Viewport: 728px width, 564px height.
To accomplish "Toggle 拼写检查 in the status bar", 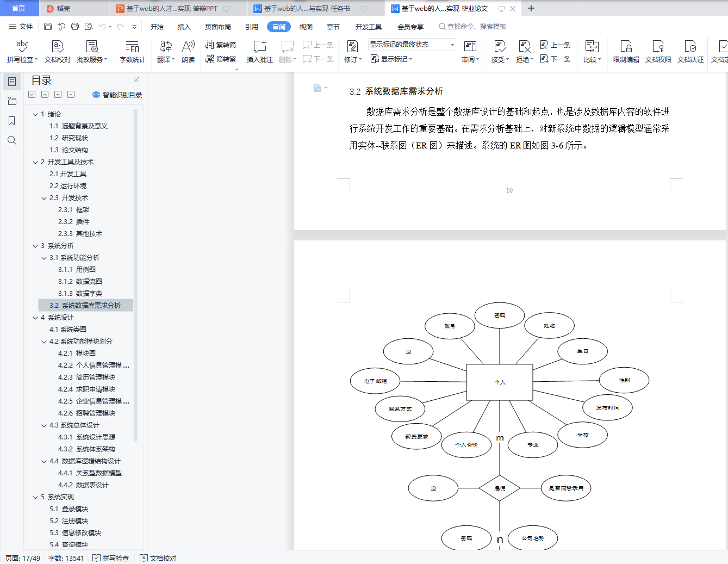I will coord(111,558).
